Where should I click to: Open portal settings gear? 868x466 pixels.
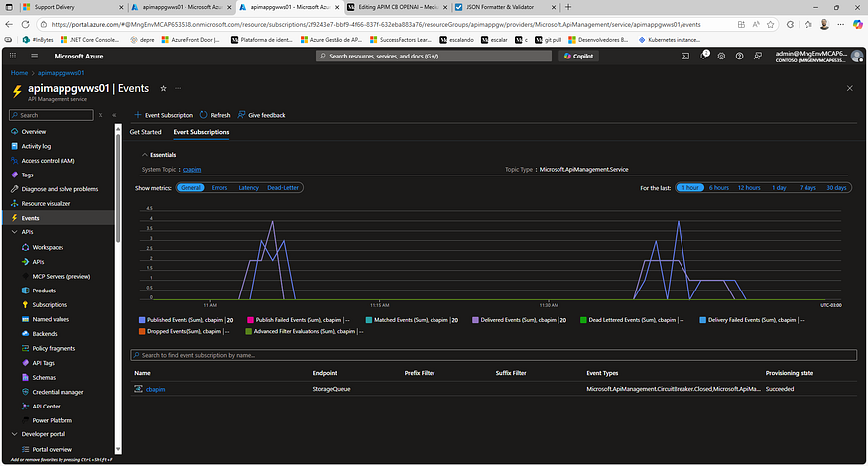[x=721, y=56]
